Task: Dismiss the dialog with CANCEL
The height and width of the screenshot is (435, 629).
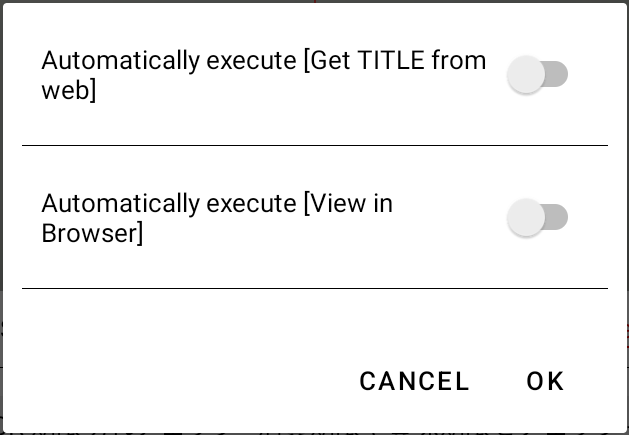Action: 414,381
